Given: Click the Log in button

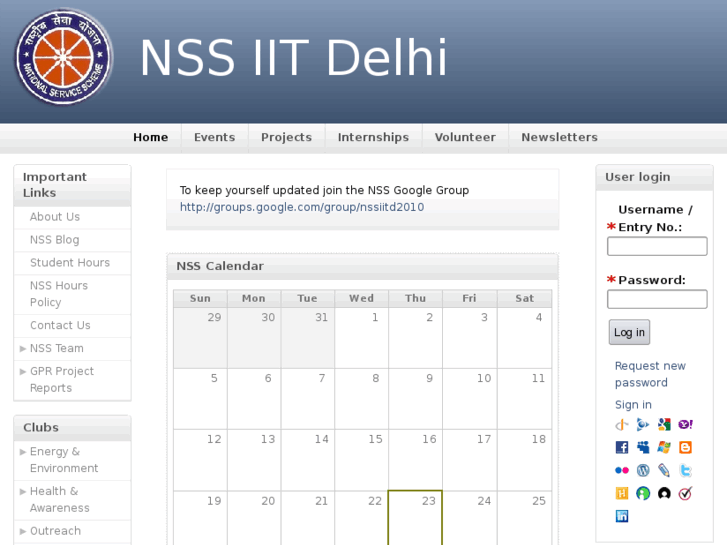Looking at the screenshot, I should (x=629, y=332).
